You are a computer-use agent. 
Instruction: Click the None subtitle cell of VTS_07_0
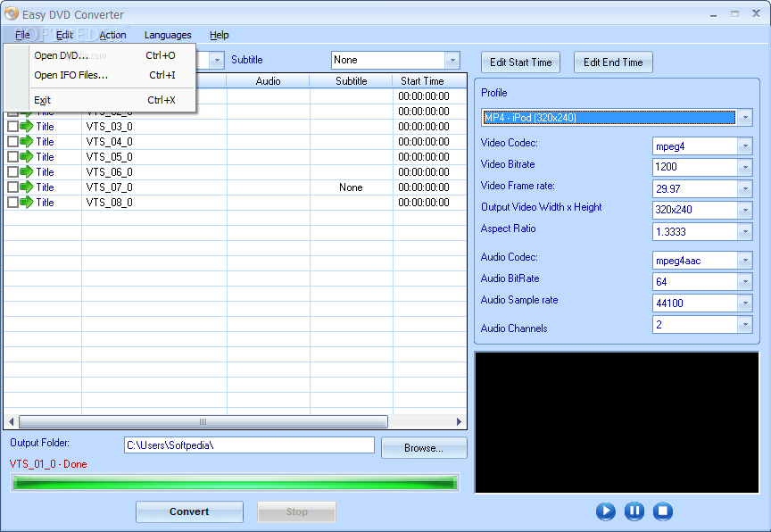[x=351, y=187]
